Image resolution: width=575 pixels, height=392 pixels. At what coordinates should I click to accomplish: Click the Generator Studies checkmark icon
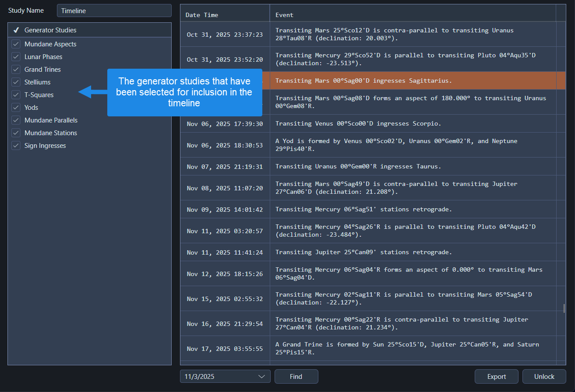[x=16, y=30]
